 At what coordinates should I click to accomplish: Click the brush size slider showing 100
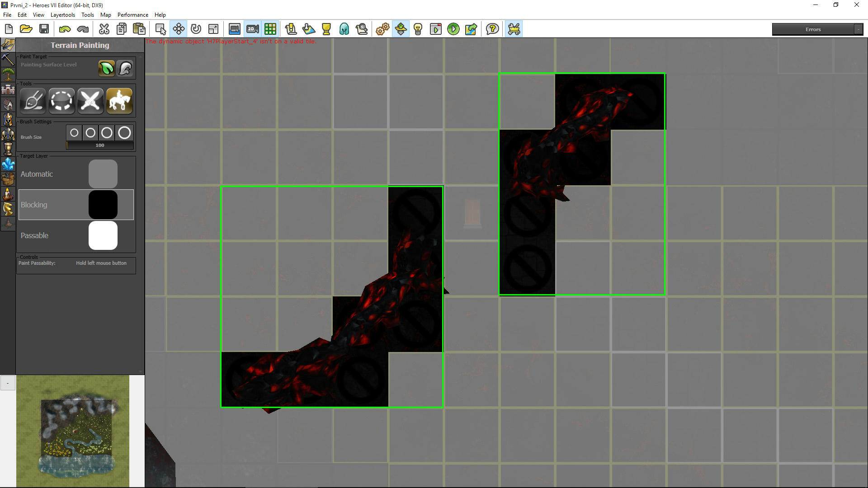(x=100, y=145)
